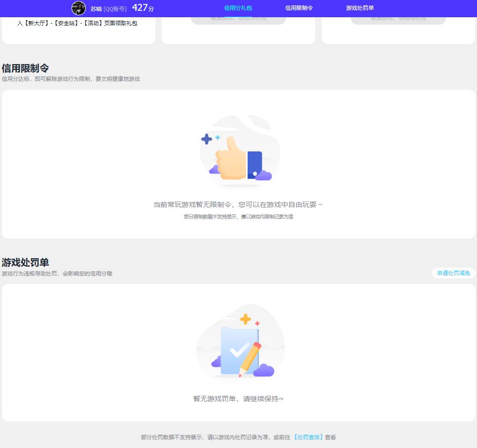Click the 申请处罚减免 button
Screen dimensions: 477x448
coord(454,273)
